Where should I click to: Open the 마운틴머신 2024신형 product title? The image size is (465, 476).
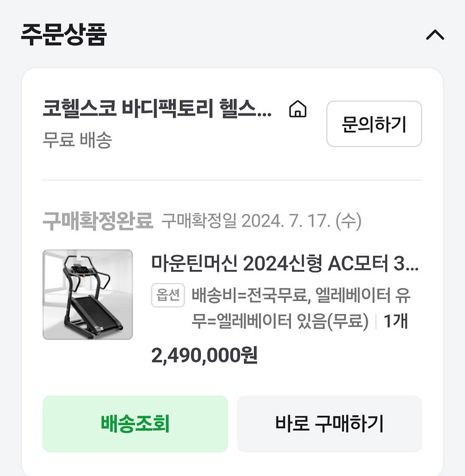tap(285, 264)
